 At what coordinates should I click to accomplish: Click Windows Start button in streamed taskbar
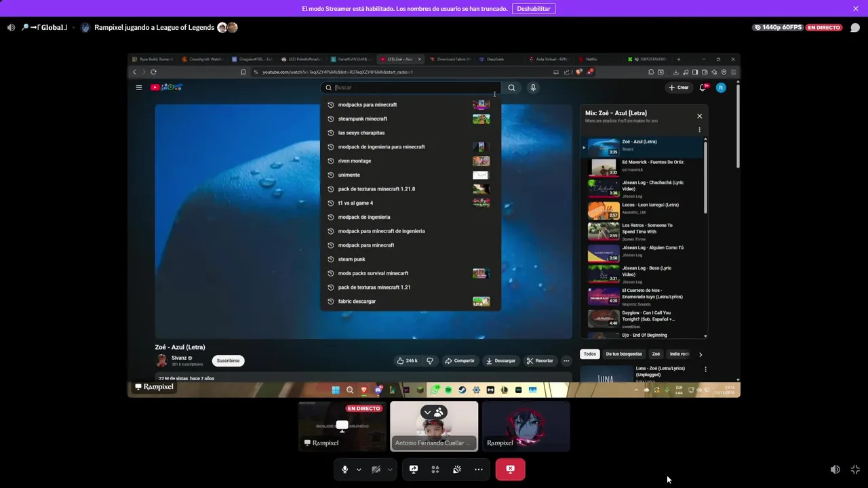[335, 390]
